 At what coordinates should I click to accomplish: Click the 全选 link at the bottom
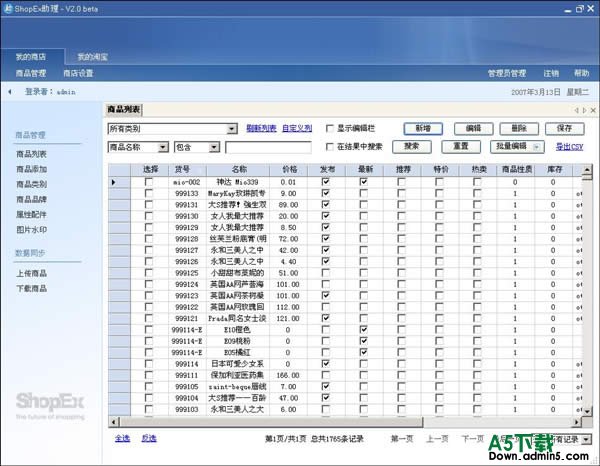pyautogui.click(x=122, y=438)
